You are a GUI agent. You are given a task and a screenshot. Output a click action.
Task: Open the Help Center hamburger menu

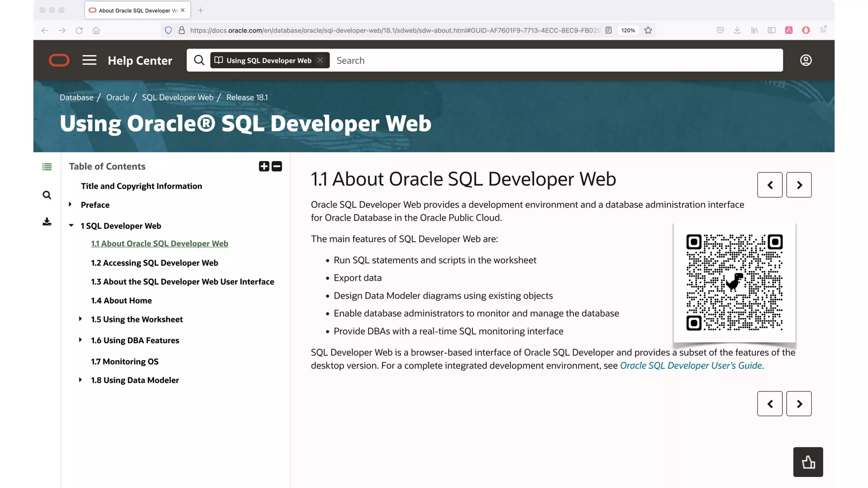[x=89, y=60]
